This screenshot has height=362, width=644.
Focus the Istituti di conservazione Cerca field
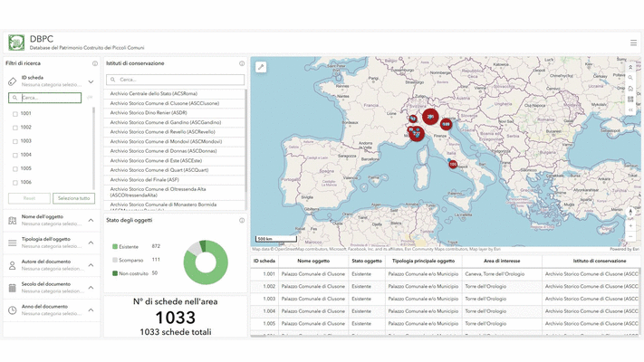coord(176,80)
